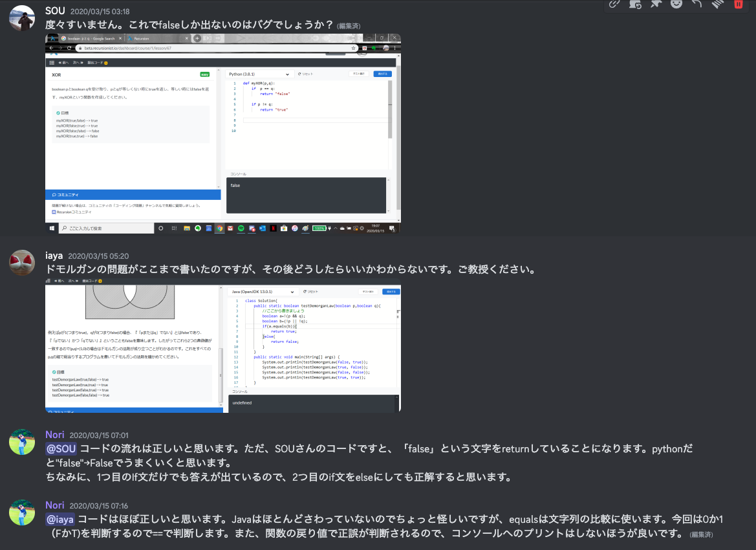
Task: Open SOU's profile avatar
Action: [x=22, y=18]
